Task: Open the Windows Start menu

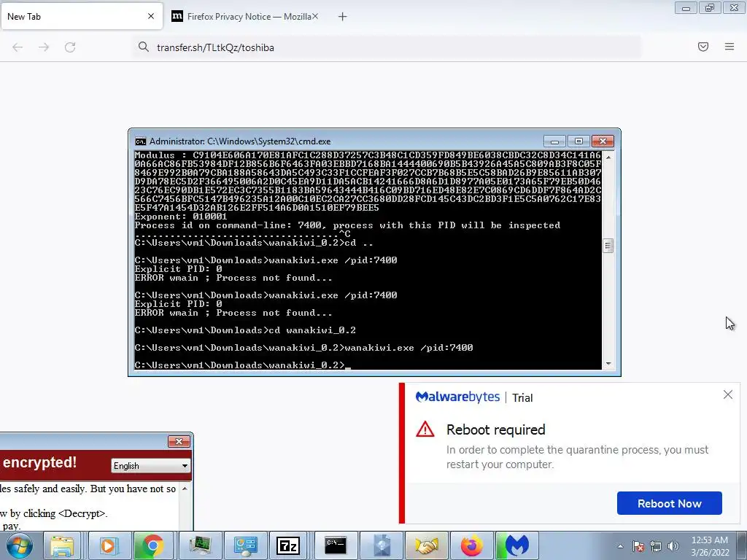Action: [18, 545]
